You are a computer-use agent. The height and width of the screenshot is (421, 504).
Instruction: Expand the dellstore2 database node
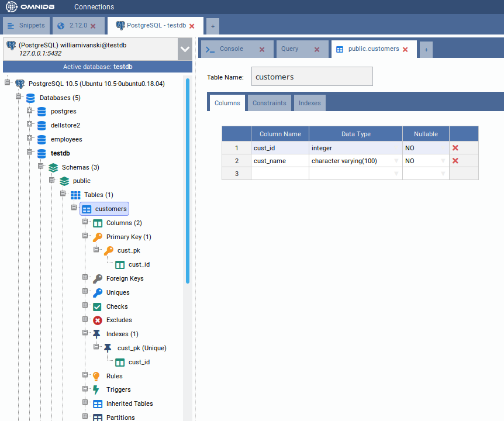point(30,125)
